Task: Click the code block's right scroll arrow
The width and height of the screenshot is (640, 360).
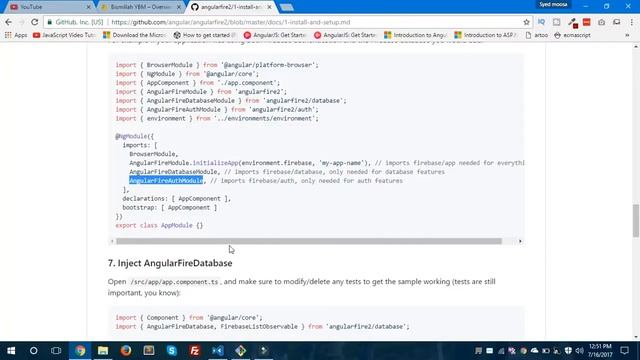Action: (x=520, y=241)
